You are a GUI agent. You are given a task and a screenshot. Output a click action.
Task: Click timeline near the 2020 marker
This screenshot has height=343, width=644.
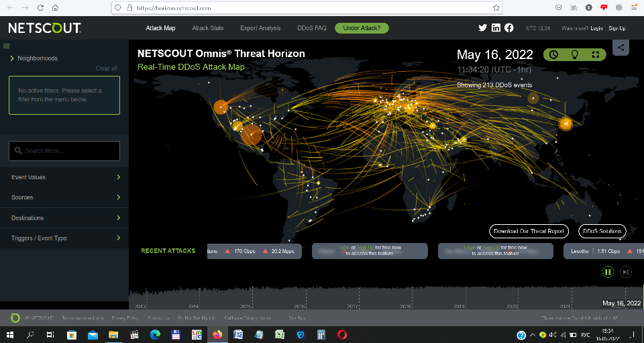[512, 306]
